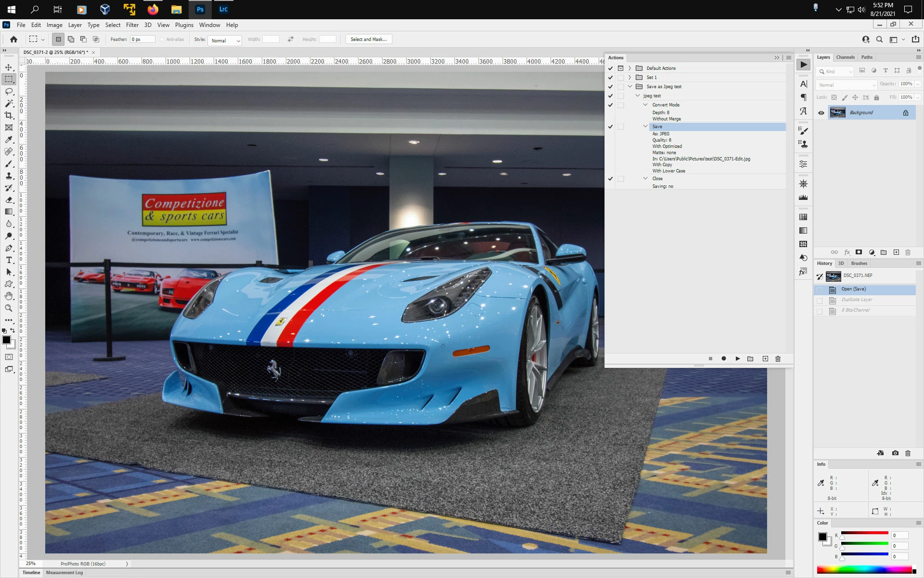
Task: Select the Crop tool
Action: point(9,116)
